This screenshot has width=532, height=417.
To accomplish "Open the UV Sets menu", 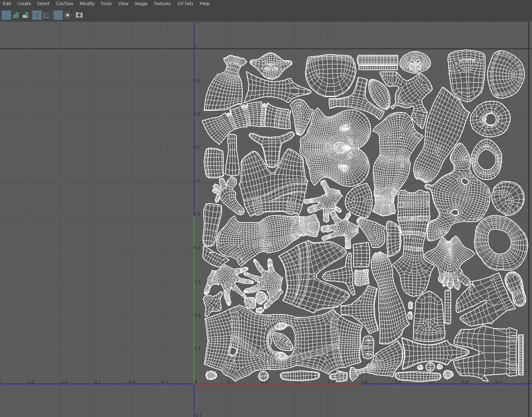I will [185, 3].
